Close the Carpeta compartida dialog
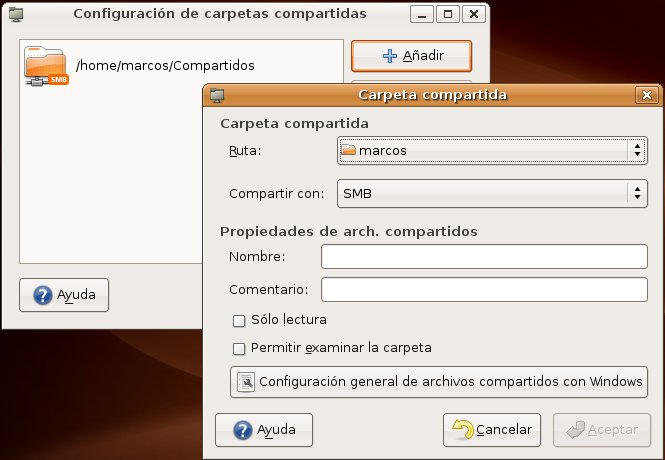 click(644, 96)
